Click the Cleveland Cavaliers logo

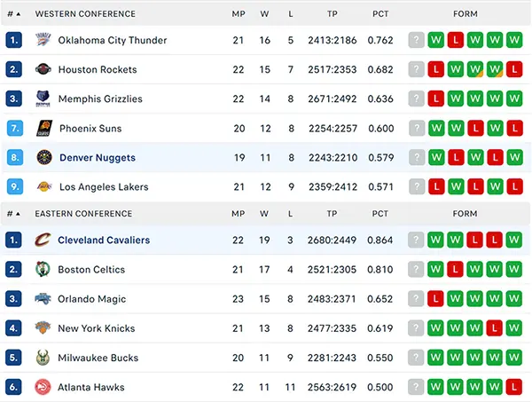coord(43,240)
